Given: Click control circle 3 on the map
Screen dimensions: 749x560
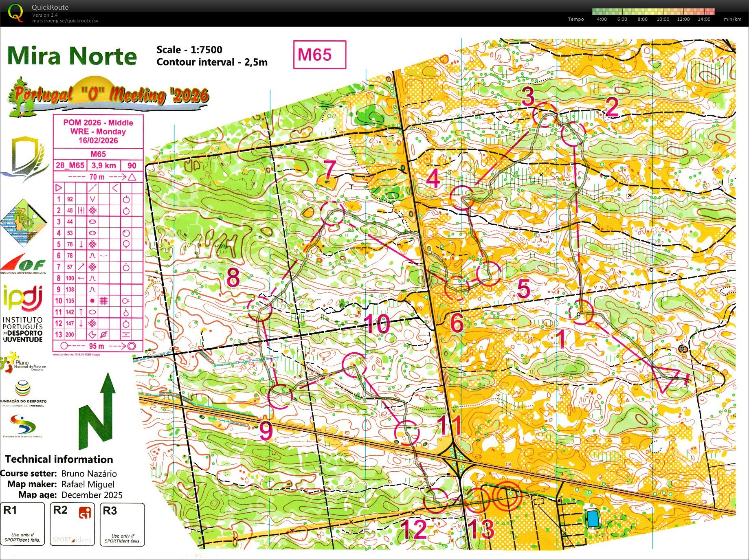Looking at the screenshot, I should pyautogui.click(x=544, y=115).
